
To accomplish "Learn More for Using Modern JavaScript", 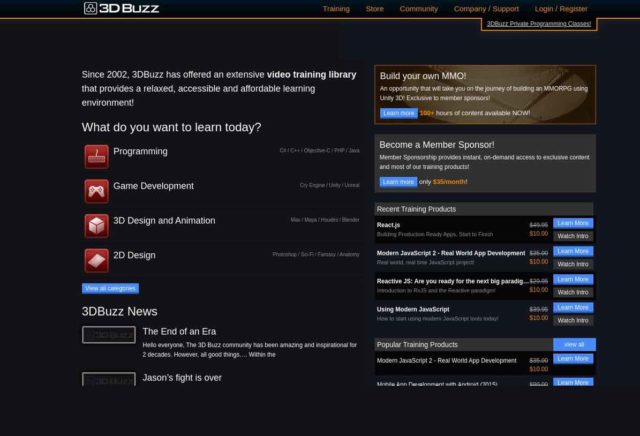I will [573, 307].
